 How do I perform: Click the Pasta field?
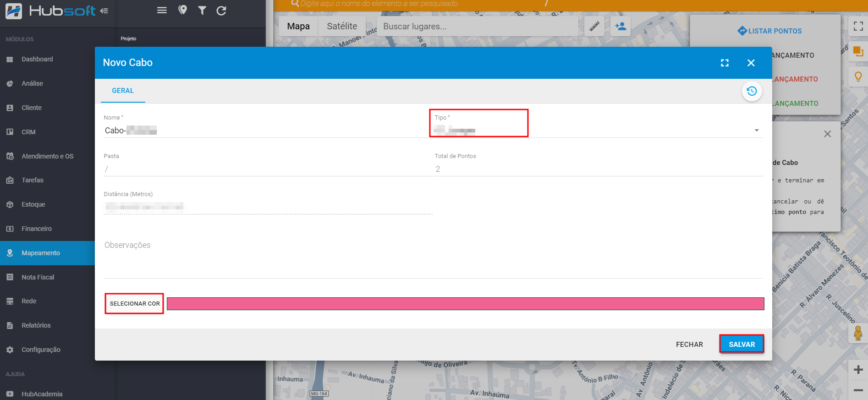pos(268,169)
